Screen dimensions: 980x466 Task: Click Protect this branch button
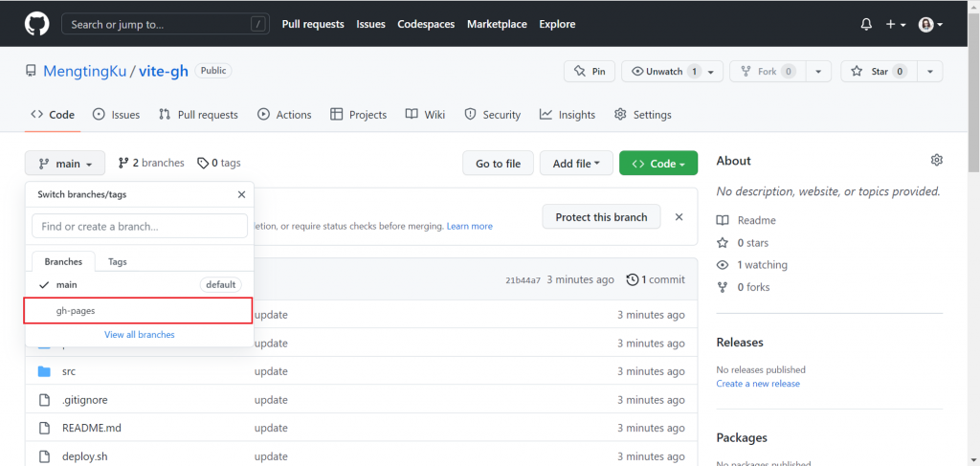pyautogui.click(x=601, y=217)
